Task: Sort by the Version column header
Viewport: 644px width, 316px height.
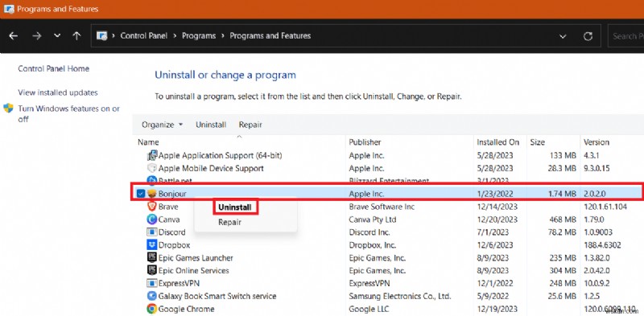Action: click(597, 142)
